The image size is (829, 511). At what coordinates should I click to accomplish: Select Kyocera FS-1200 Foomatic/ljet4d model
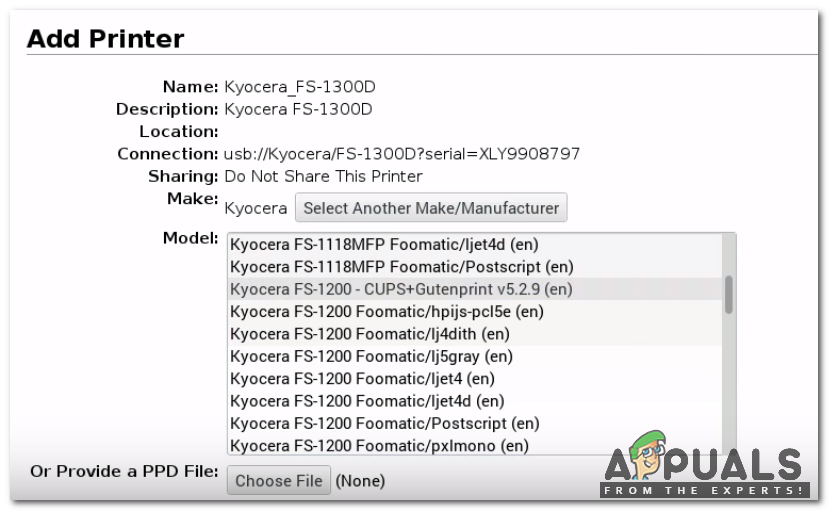tap(475, 401)
